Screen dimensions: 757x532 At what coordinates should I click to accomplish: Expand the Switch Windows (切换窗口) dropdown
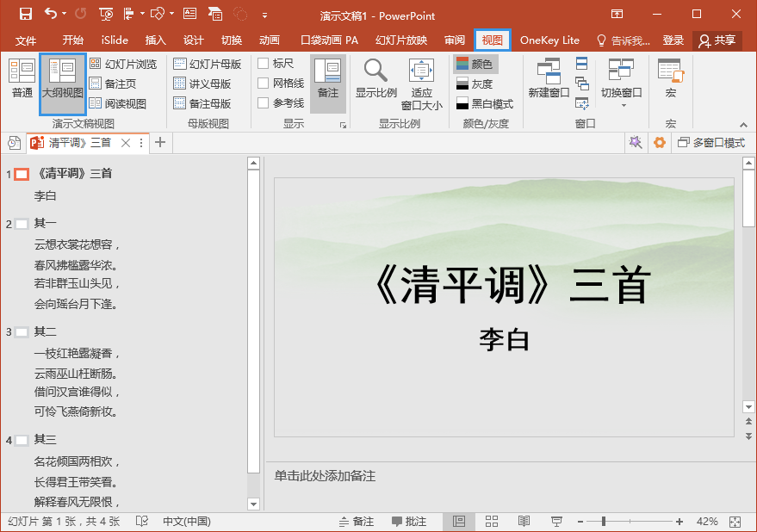coord(622,93)
